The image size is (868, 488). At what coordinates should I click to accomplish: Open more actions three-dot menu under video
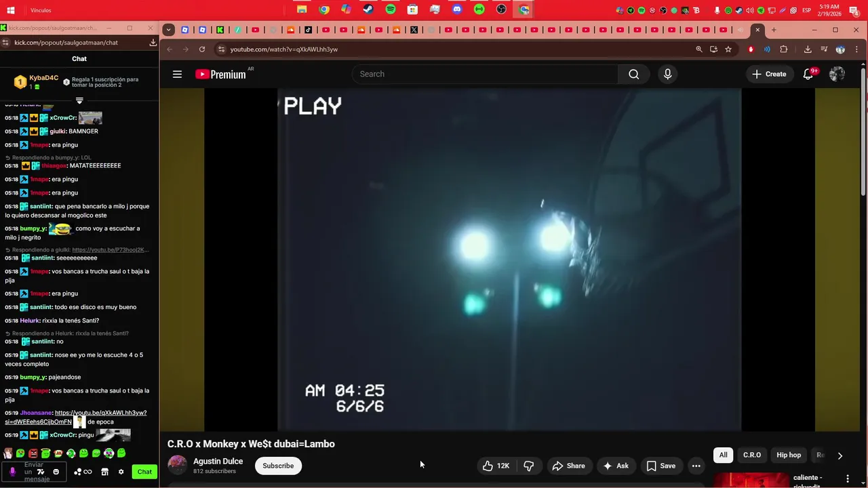point(696,466)
